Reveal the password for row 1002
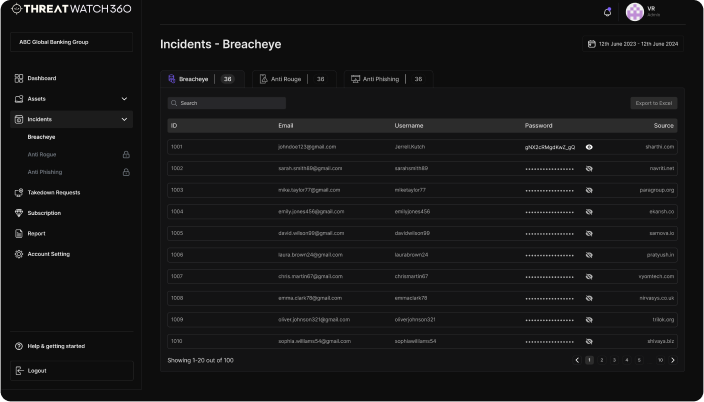 [x=589, y=168]
